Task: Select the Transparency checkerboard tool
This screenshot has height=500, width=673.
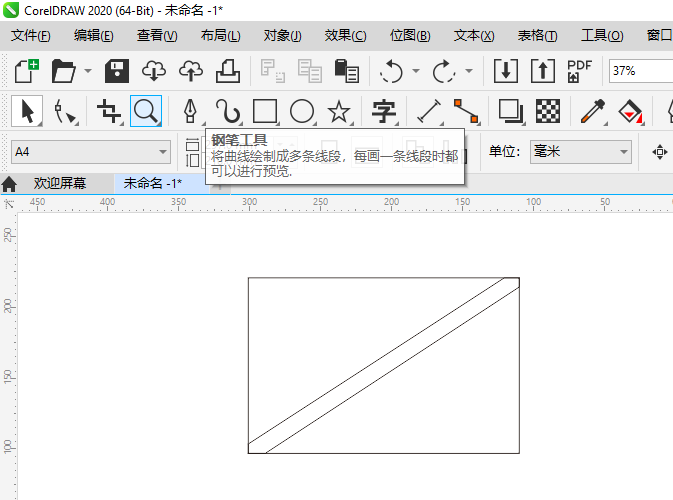Action: point(548,111)
